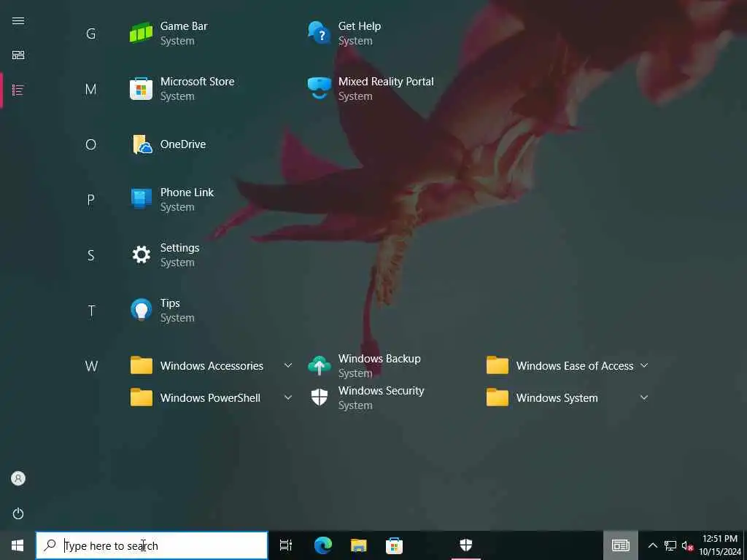Viewport: 747px width, 560px height.
Task: Open the Game Bar app icon
Action: pyautogui.click(x=141, y=34)
